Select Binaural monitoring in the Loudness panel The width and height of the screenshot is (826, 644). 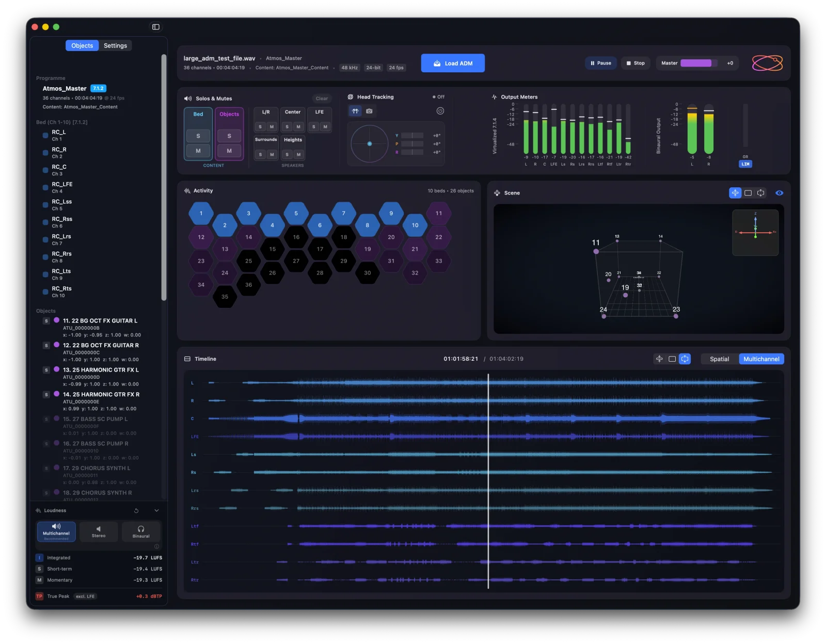(141, 532)
